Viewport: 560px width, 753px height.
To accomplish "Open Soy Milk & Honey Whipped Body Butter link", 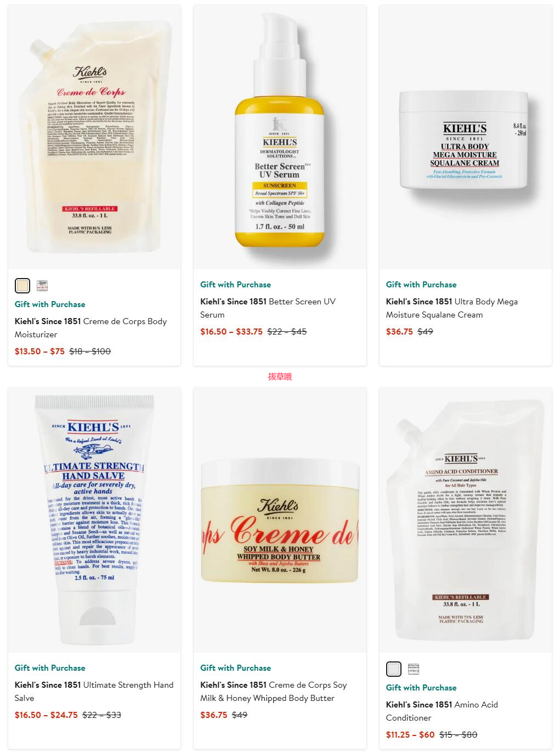I will [x=274, y=692].
